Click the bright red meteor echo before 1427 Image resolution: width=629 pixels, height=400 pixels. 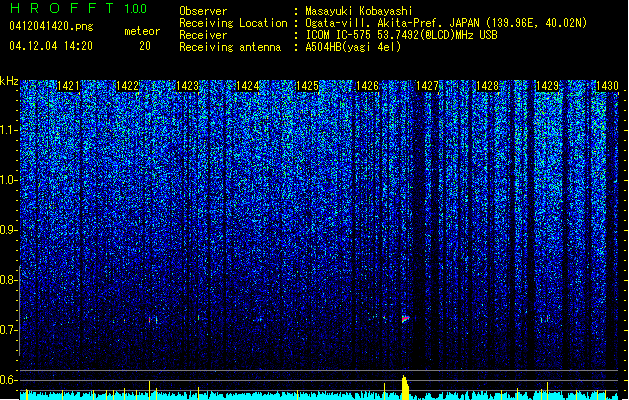pyautogui.click(x=405, y=319)
